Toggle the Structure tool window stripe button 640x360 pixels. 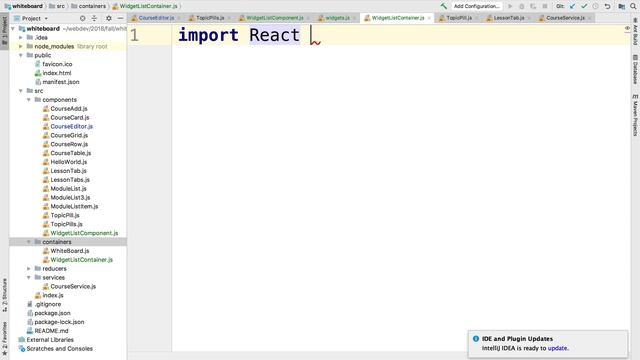tap(4, 295)
